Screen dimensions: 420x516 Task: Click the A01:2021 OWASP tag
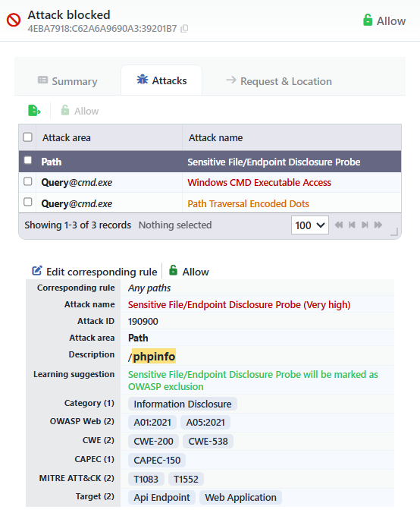[152, 422]
